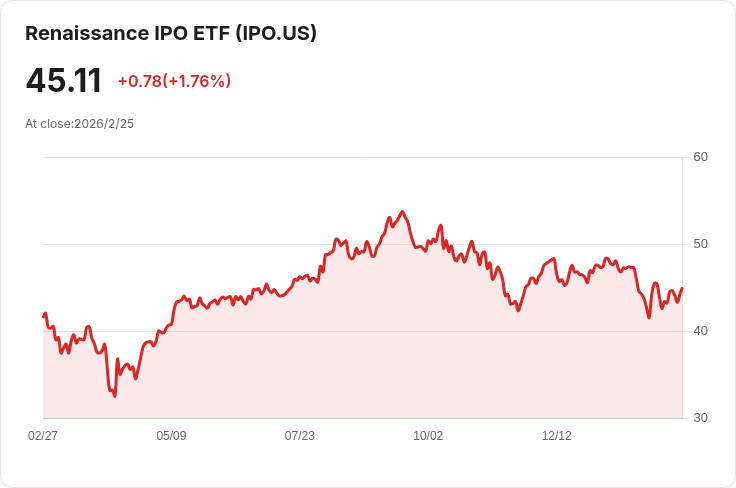Click the 60 price axis label
Screen dimensions: 736x488
pos(700,157)
